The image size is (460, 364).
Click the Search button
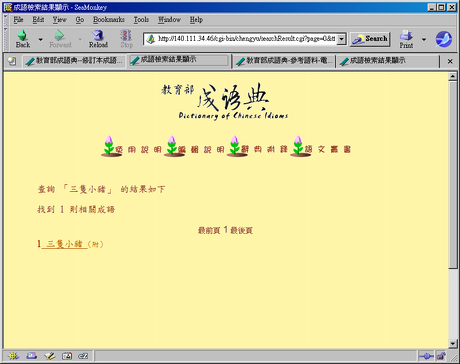click(x=370, y=39)
